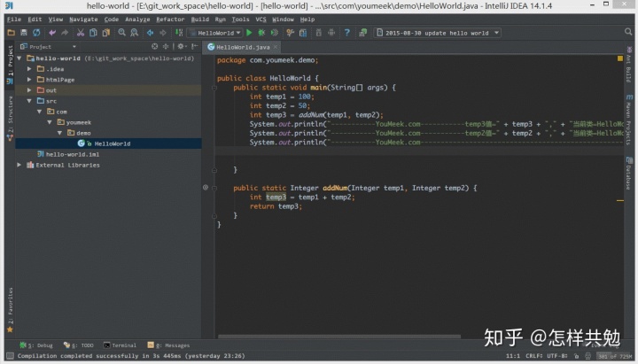This screenshot has width=638, height=364.
Task: Collapse the com package arrow
Action: coord(40,112)
